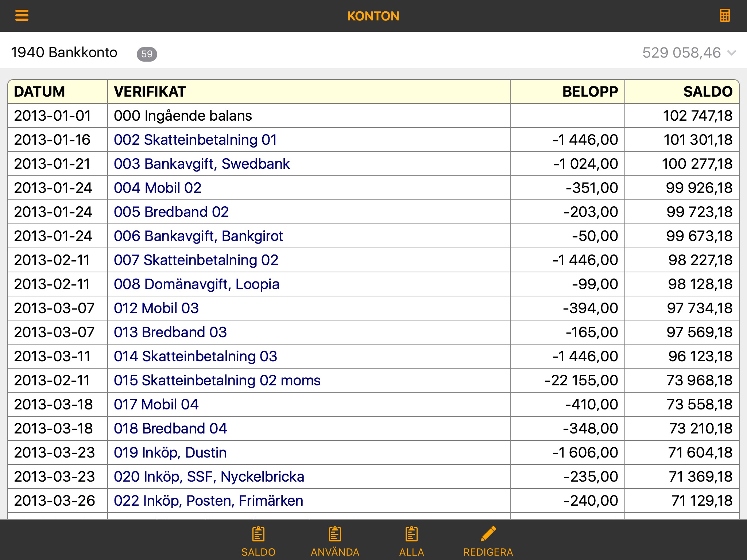This screenshot has height=560, width=747.
Task: Open verifikat 013 Bredband 03
Action: coord(170,332)
